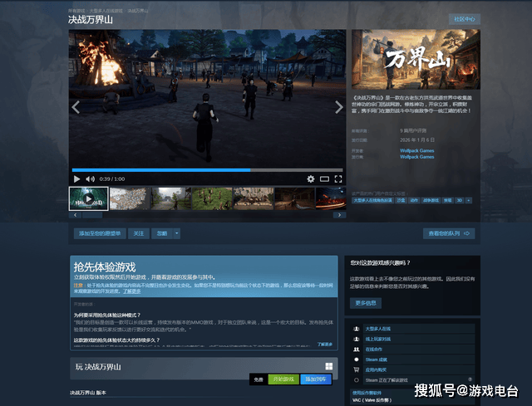Screen dimensions: 532x406
Task: Open the Community Hub
Action: pos(463,18)
